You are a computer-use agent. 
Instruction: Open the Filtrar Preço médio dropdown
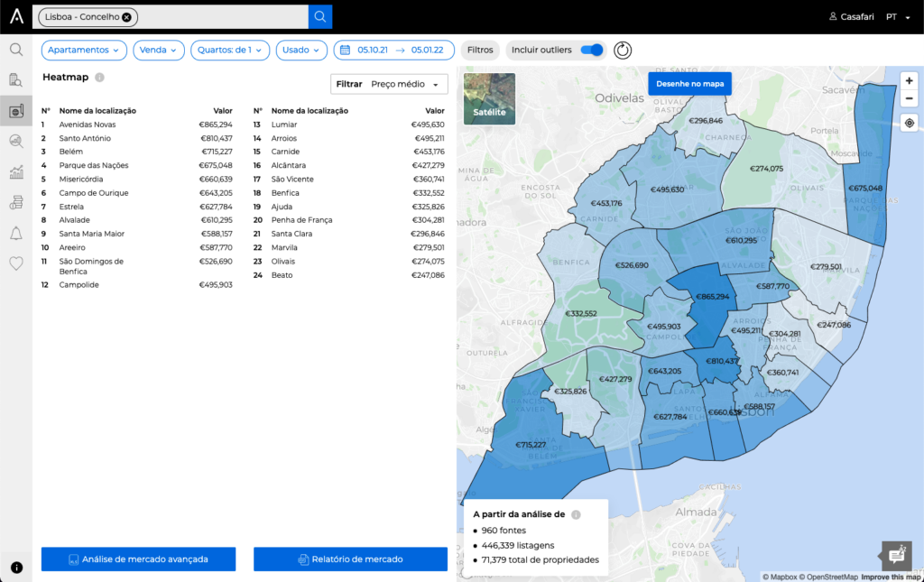[389, 84]
